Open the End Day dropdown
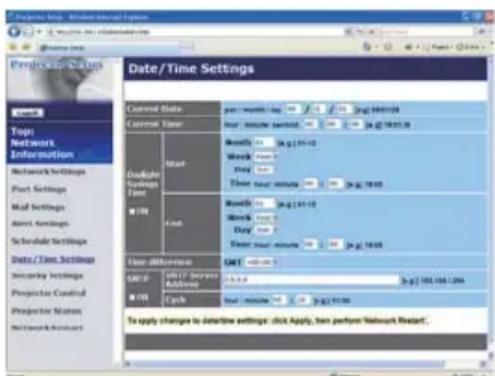 point(266,230)
